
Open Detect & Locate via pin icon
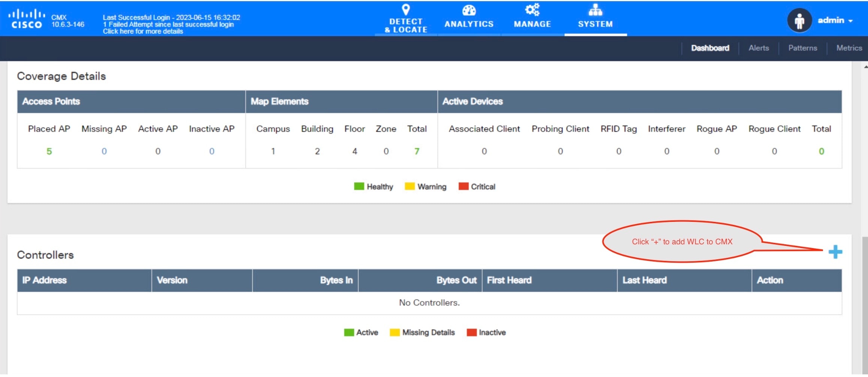406,9
